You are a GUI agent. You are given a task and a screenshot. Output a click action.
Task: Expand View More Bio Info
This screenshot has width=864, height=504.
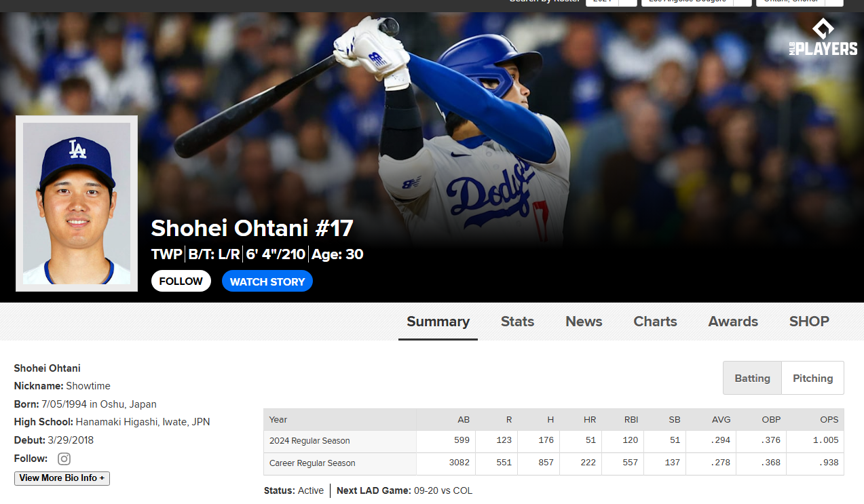[62, 478]
